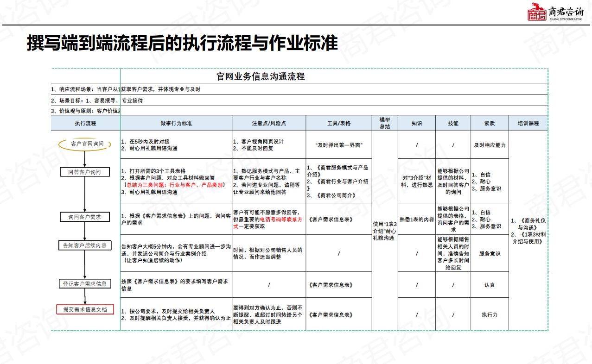Click the 认真 cell in 素质 column

pyautogui.click(x=490, y=285)
